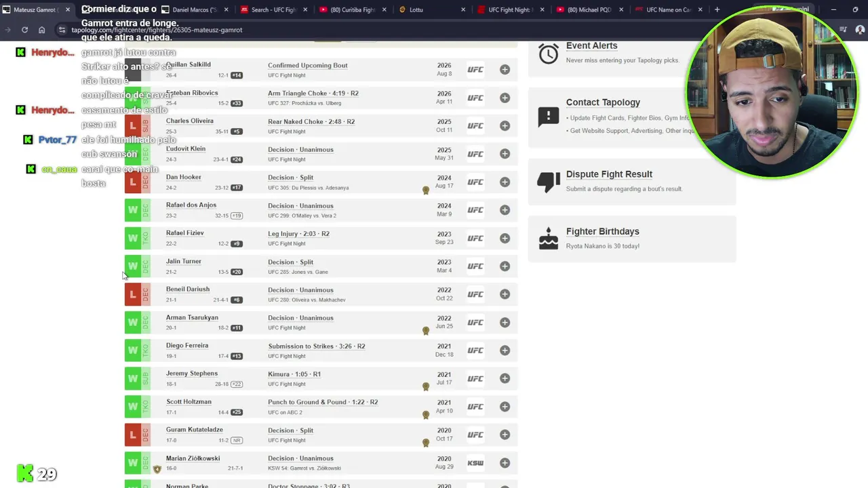The height and width of the screenshot is (488, 868).
Task: Click the green W badge for Rafael dos Anjos
Action: point(132,210)
